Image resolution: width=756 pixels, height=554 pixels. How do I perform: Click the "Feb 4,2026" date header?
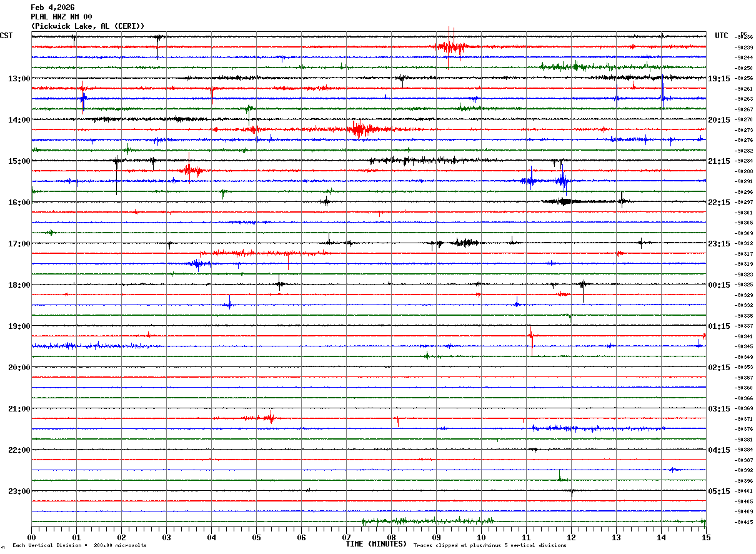pos(52,8)
